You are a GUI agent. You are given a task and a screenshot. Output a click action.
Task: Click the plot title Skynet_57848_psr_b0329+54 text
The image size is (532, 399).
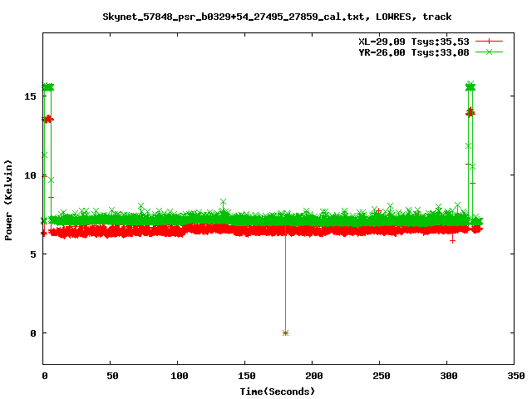(x=277, y=17)
